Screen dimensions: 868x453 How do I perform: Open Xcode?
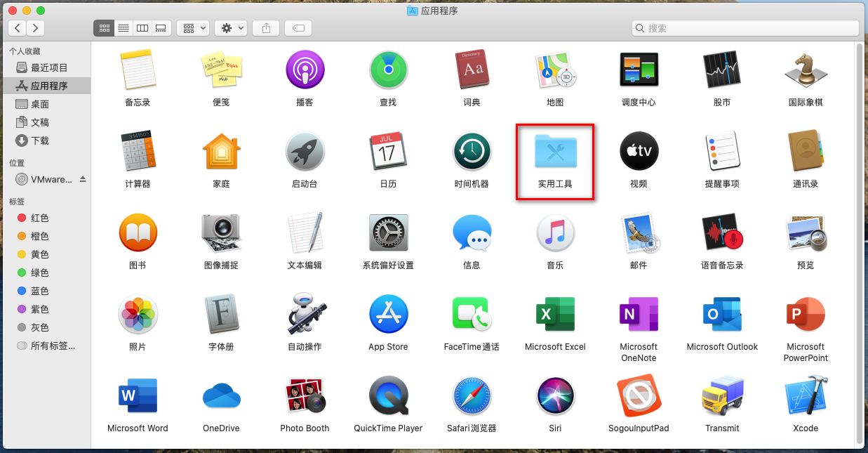pyautogui.click(x=806, y=395)
